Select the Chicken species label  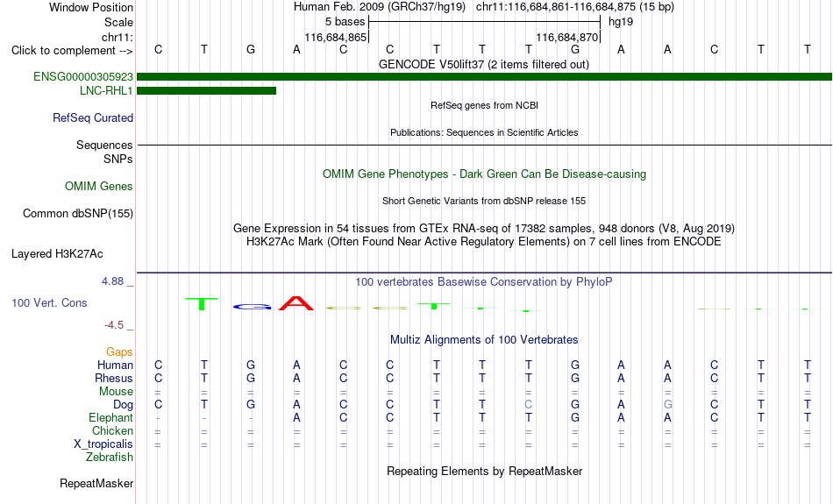(x=112, y=430)
